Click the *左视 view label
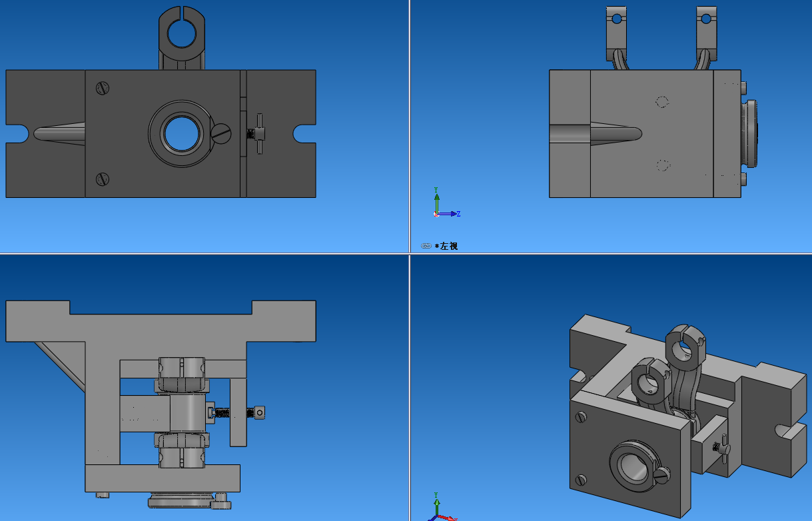The image size is (812, 521). (x=446, y=246)
